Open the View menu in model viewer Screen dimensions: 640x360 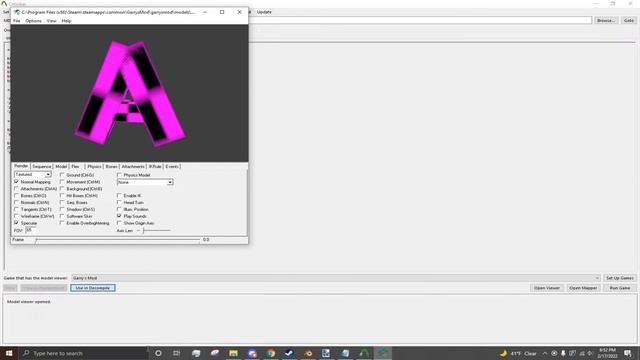[x=51, y=21]
